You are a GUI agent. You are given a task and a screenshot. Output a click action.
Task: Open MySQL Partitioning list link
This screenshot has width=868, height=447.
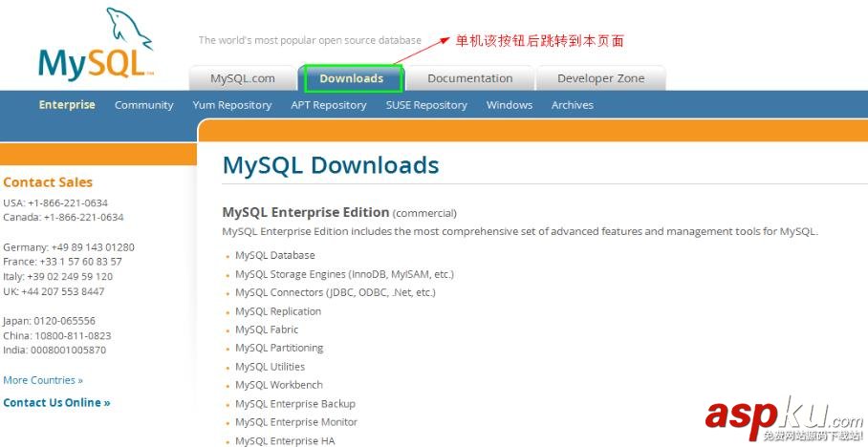pyautogui.click(x=279, y=348)
